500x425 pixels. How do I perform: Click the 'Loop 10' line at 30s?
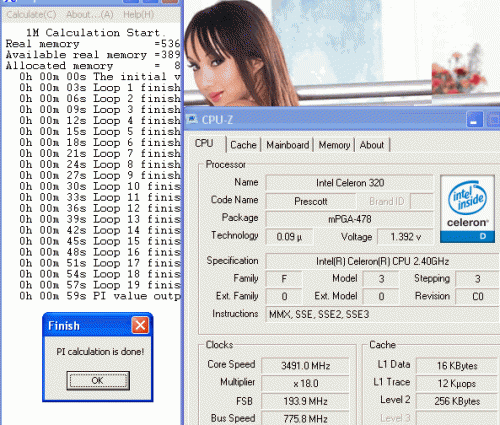point(99,186)
